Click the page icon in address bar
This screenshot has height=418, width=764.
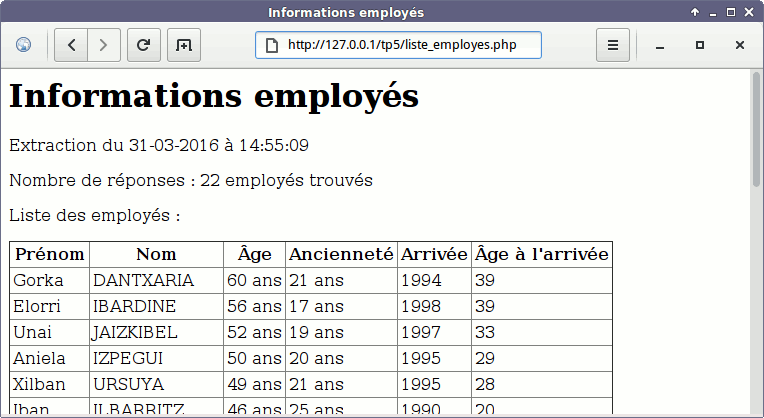[271, 45]
